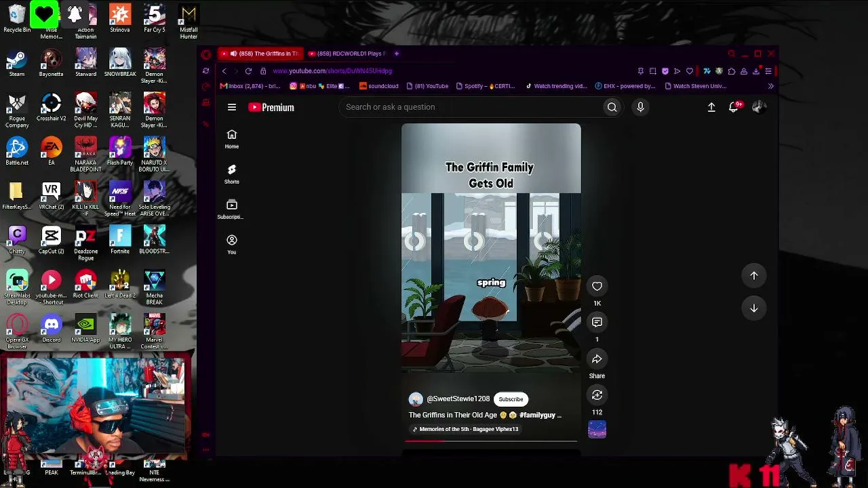Click the YouTube search magnifier button
The image size is (868, 488).
click(612, 107)
